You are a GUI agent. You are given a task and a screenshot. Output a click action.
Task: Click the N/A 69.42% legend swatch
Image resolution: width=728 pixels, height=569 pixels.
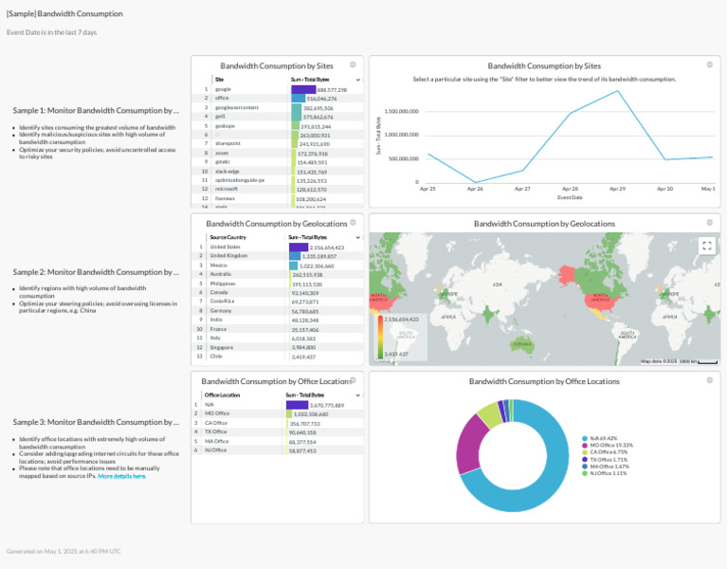[x=585, y=438]
